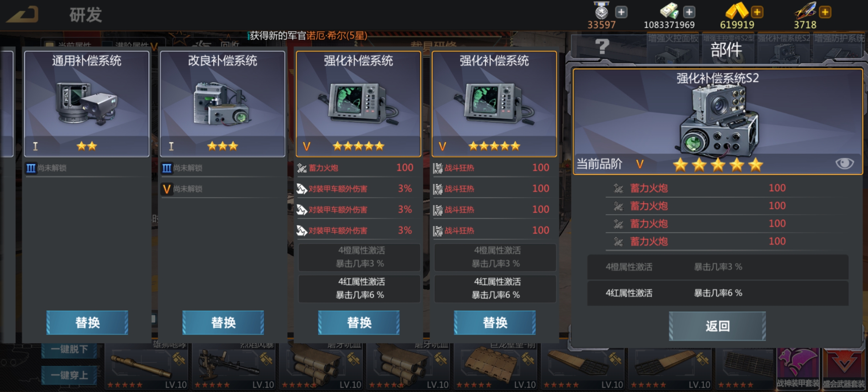Click the back arrow icon beside 研发
The height and width of the screenshot is (392, 868).
pyautogui.click(x=22, y=15)
